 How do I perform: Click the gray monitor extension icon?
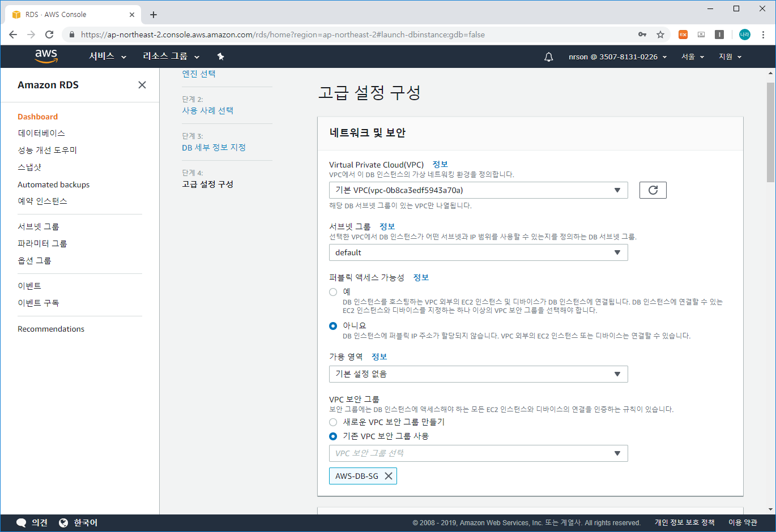701,35
